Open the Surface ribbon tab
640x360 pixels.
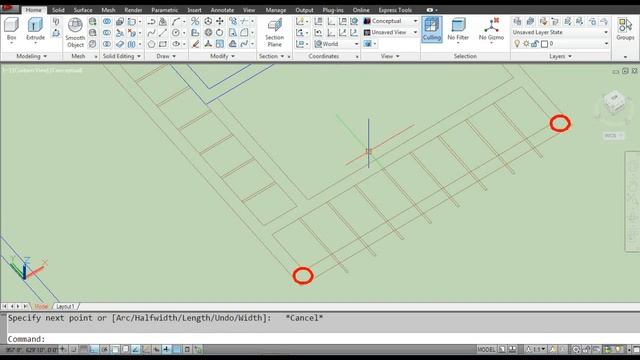[x=83, y=10]
